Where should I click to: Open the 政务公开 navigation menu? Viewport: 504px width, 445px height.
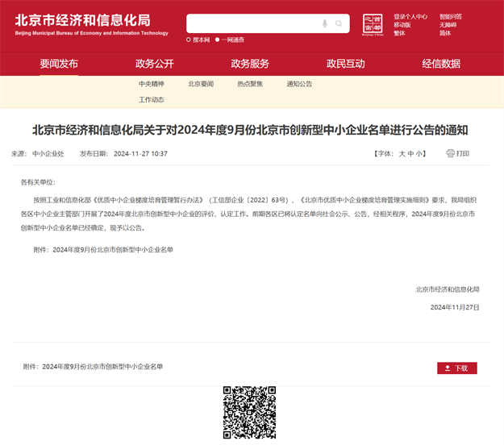click(154, 64)
